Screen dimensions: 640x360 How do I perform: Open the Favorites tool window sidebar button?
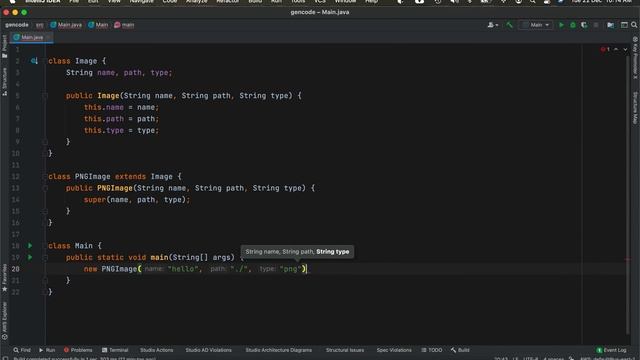pos(4,278)
